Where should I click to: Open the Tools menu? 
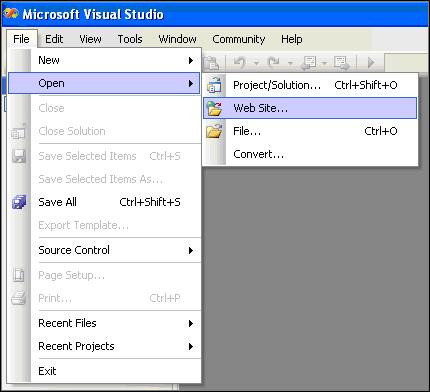[x=130, y=39]
